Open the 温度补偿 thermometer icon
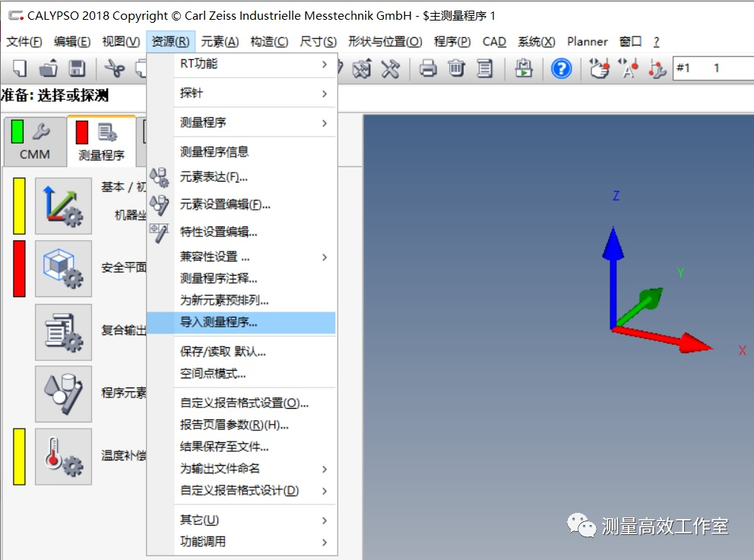Image resolution: width=754 pixels, height=560 pixels. click(x=63, y=457)
